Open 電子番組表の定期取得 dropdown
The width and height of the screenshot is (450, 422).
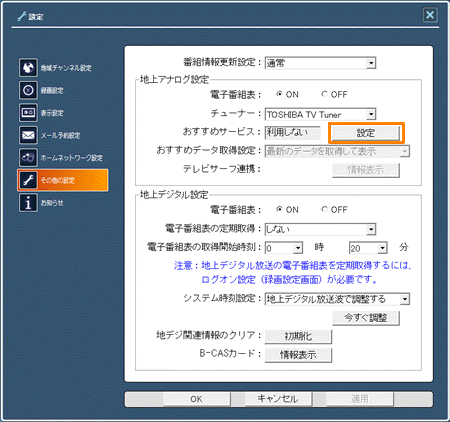(x=320, y=229)
